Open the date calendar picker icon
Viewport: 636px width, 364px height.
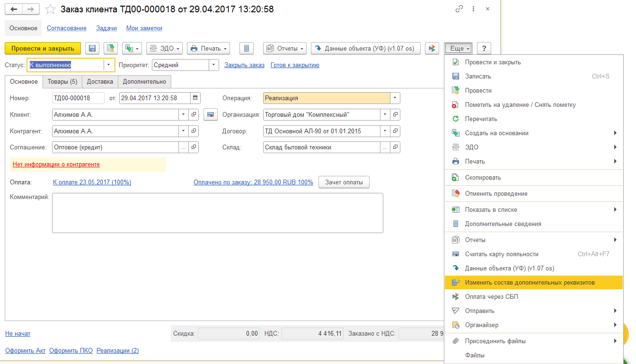tap(195, 98)
